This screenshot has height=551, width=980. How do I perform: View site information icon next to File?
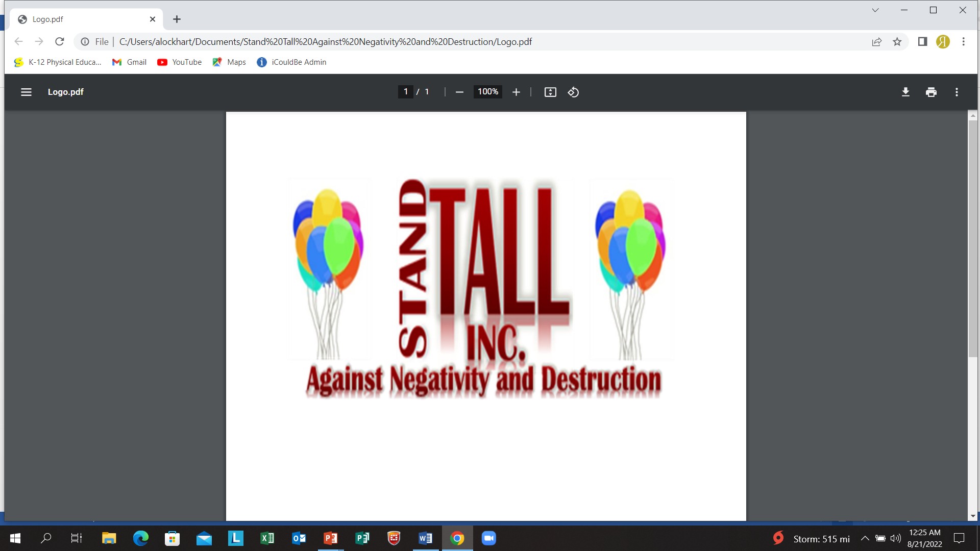[x=85, y=42]
